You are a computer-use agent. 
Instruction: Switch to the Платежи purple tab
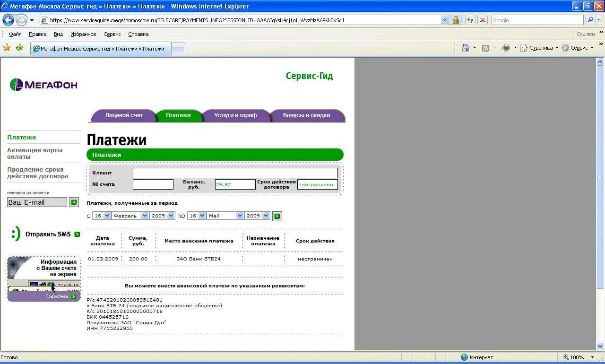178,115
